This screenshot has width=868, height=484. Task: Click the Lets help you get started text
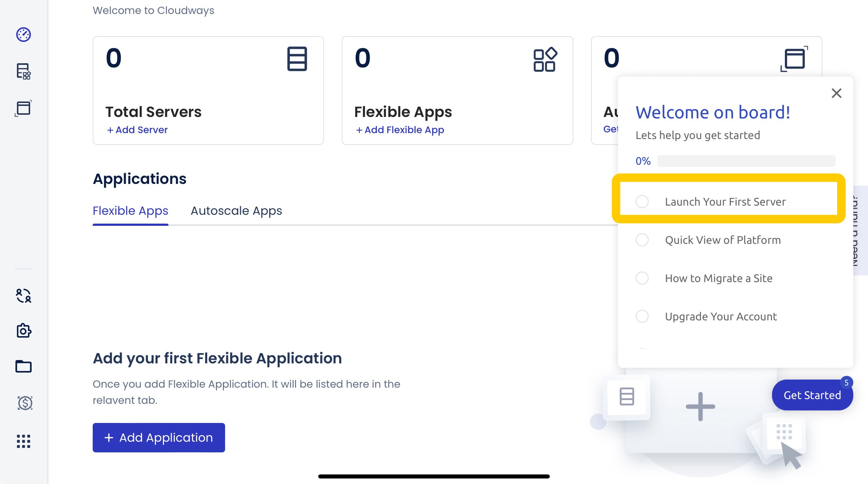pyautogui.click(x=698, y=135)
